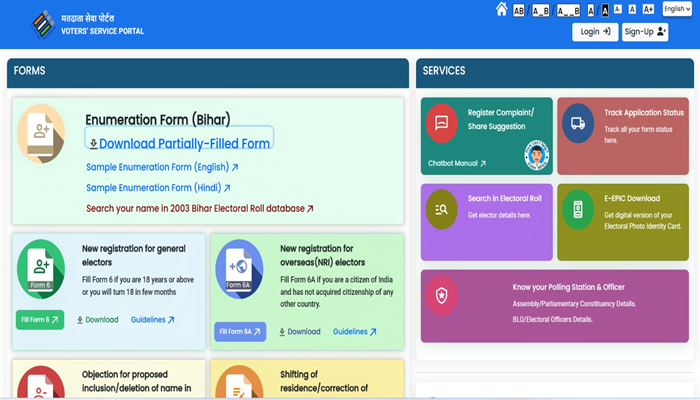Open Guidelines for overseas Form 6A
Screen dimensions: 700x400
[354, 332]
